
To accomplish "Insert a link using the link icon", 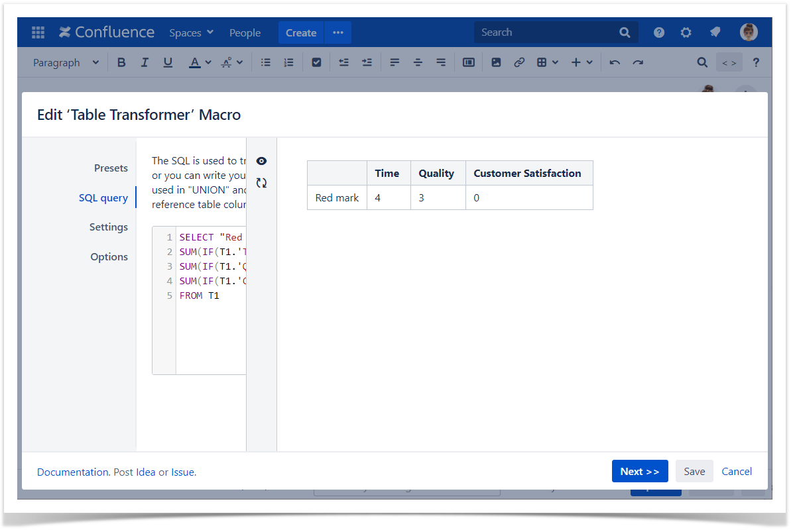I will 519,62.
